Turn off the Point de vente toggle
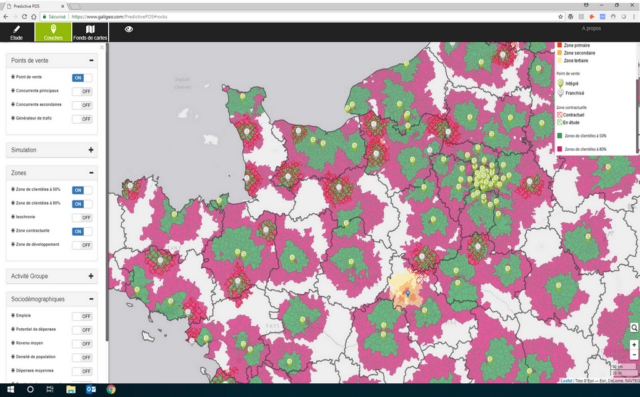The height and width of the screenshot is (397, 640). pyautogui.click(x=82, y=78)
